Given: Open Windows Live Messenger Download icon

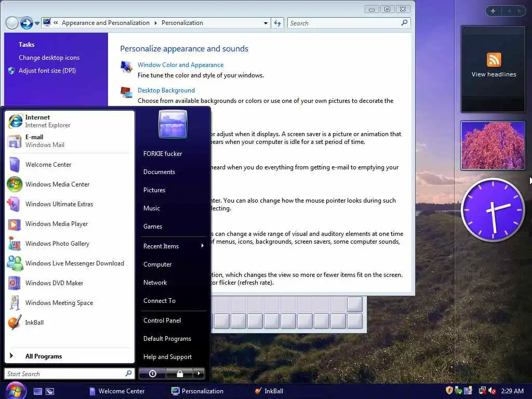Looking at the screenshot, I should click(14, 263).
